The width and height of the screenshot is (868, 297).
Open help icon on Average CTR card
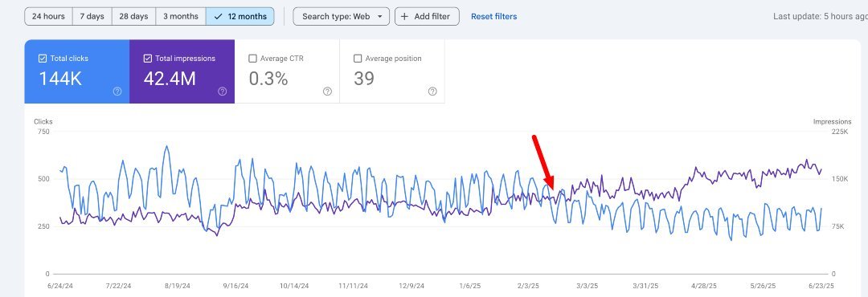pos(327,92)
